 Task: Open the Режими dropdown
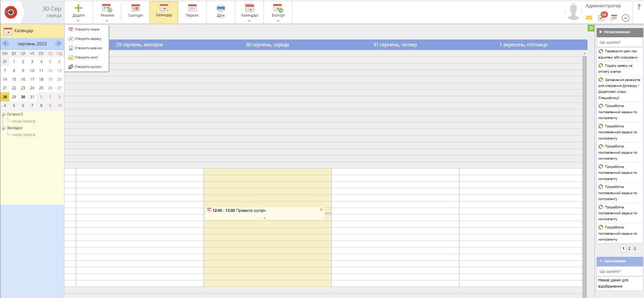pos(107,12)
